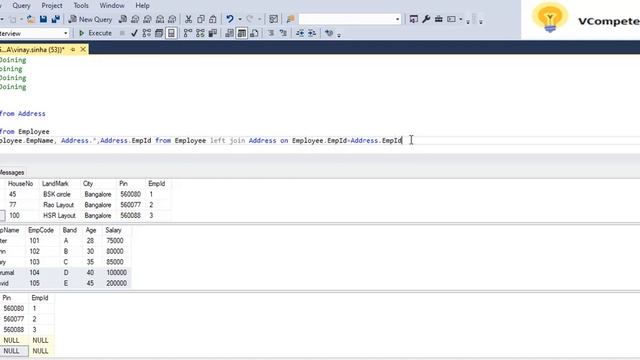Specify values for template parameters icon
Viewport: 640px width, 360px height.
pyautogui.click(x=329, y=33)
